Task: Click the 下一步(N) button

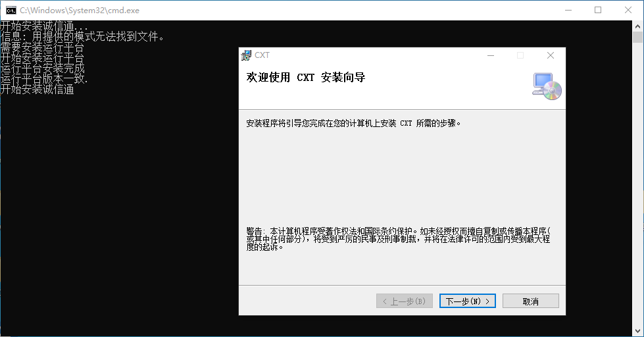Action: tap(468, 301)
